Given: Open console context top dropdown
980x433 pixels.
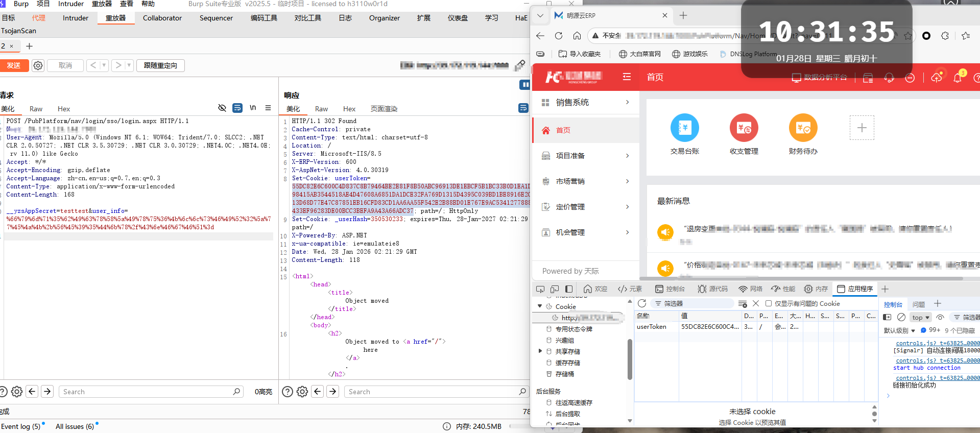Looking at the screenshot, I should click(921, 317).
